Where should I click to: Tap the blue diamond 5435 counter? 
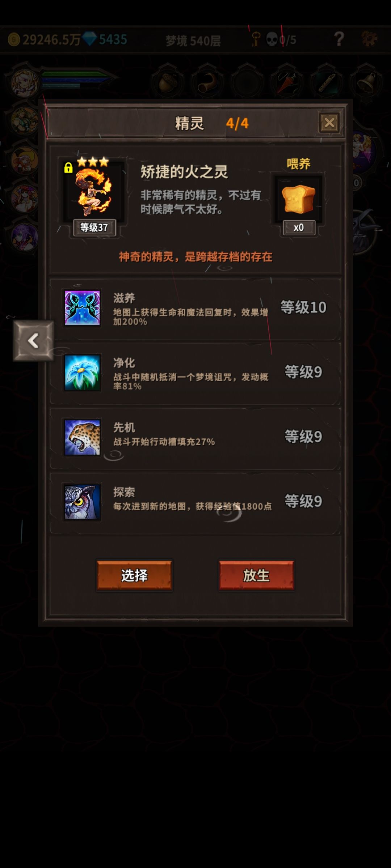point(105,39)
